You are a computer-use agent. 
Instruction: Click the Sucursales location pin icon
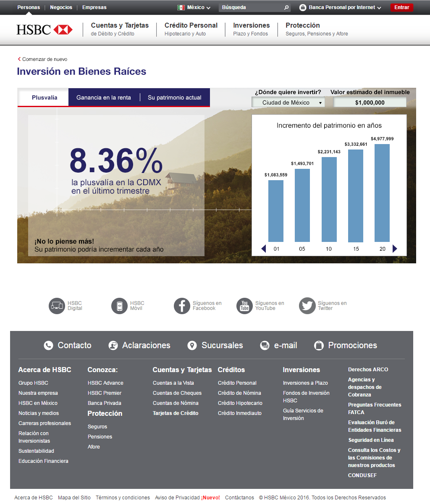192,345
